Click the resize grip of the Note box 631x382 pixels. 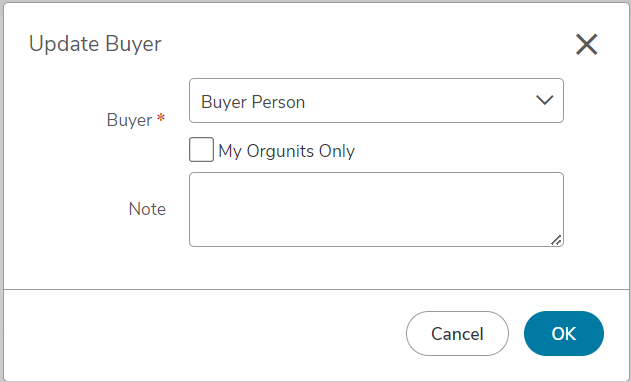point(556,240)
